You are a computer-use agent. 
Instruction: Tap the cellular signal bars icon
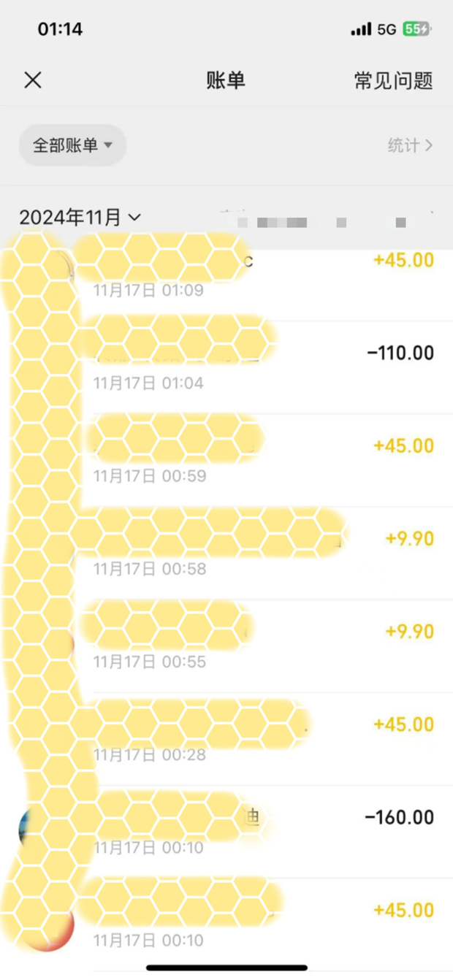coord(361,29)
